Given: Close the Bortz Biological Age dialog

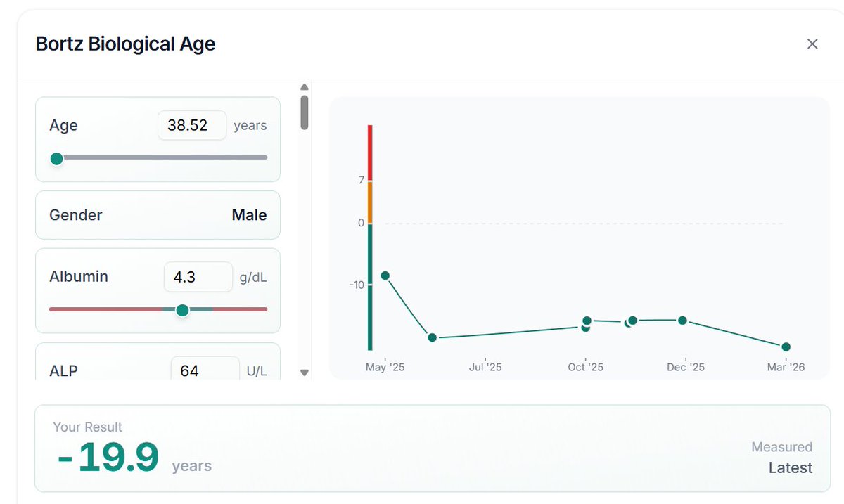Looking at the screenshot, I should coord(812,44).
